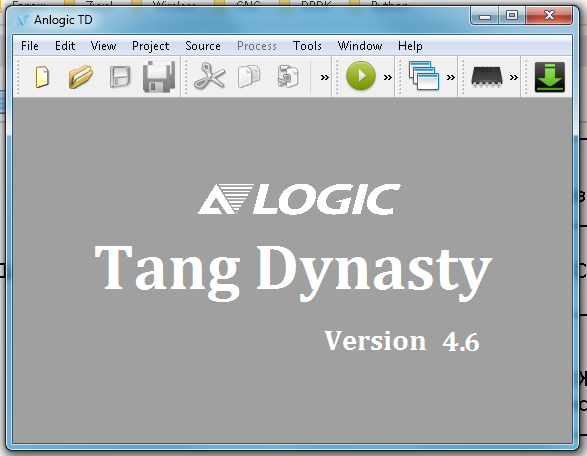Screen dimensions: 587x456
Task: Click the Save floppy disk icon
Action: click(120, 77)
